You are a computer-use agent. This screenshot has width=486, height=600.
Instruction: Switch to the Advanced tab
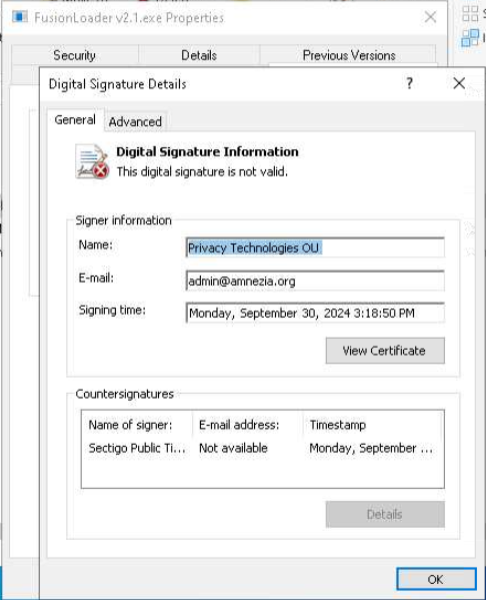click(135, 122)
